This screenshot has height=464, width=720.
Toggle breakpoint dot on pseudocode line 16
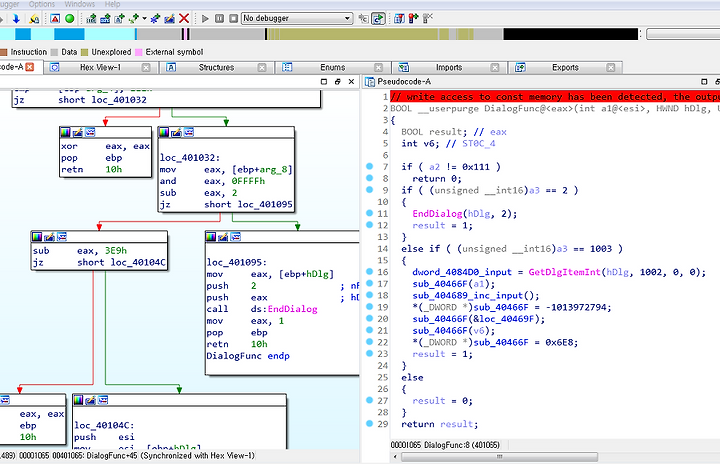coord(370,272)
